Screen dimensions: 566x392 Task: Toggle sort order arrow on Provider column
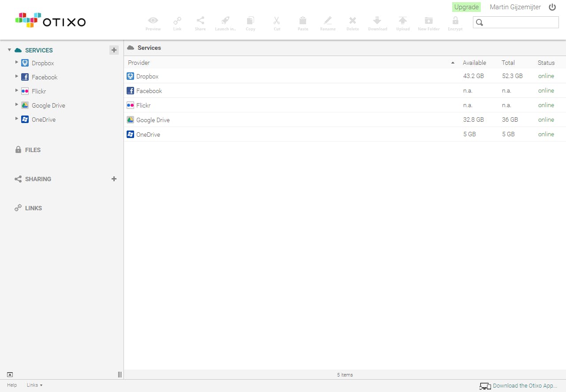click(x=453, y=63)
